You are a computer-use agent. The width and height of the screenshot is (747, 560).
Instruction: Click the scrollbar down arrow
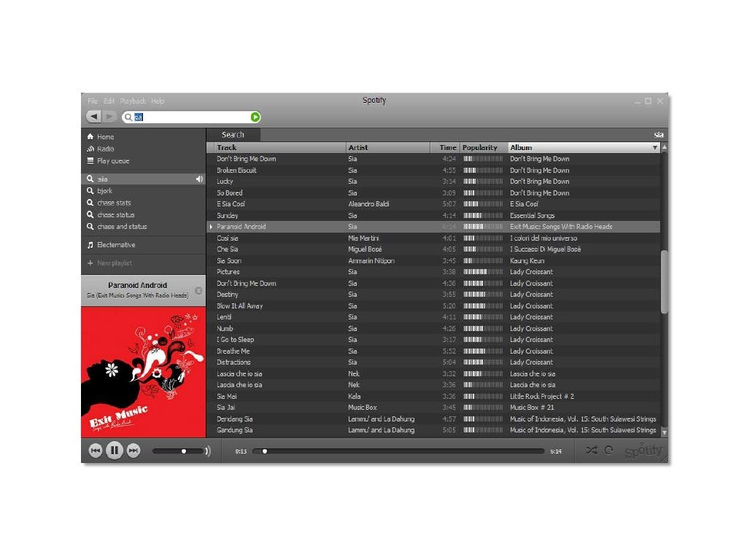click(664, 432)
